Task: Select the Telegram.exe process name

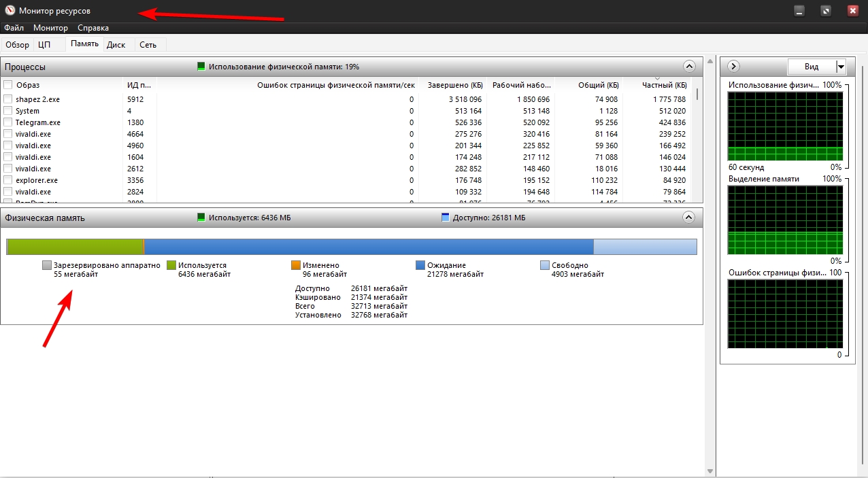Action: pyautogui.click(x=38, y=122)
